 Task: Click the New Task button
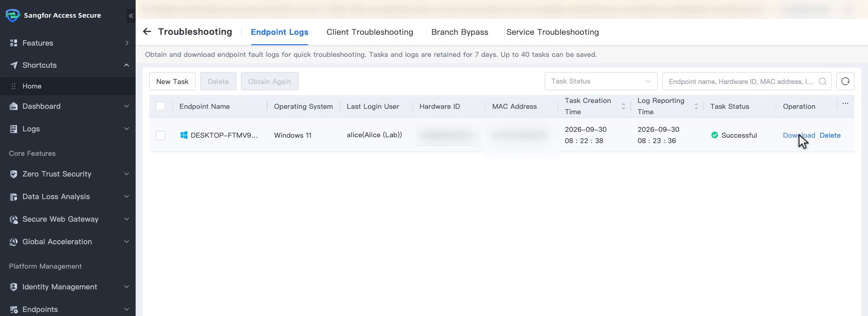coord(172,81)
